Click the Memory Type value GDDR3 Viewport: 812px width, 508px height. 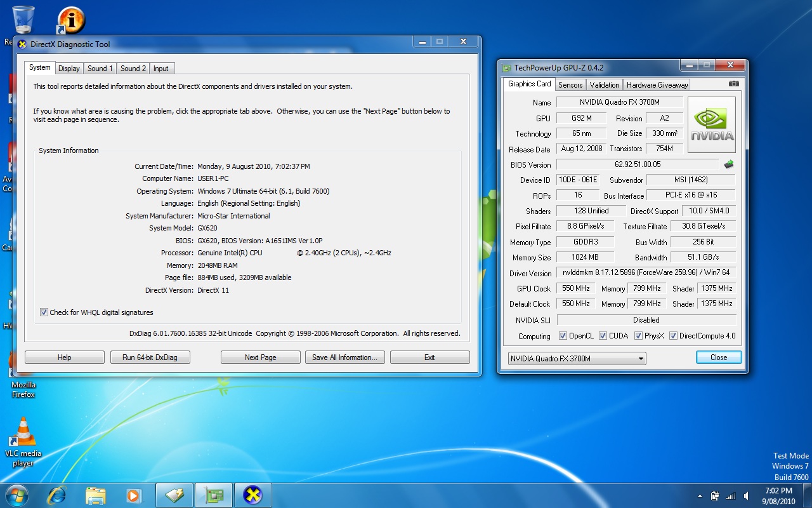[x=585, y=241]
